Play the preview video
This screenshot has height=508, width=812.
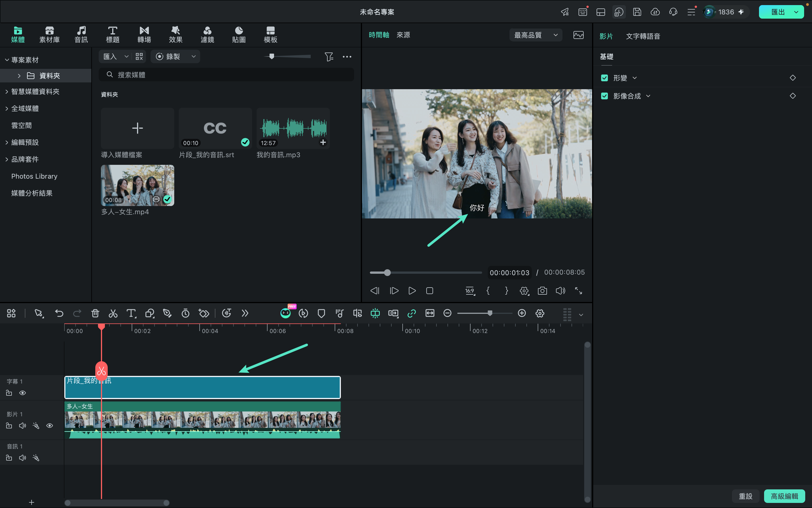click(x=412, y=291)
